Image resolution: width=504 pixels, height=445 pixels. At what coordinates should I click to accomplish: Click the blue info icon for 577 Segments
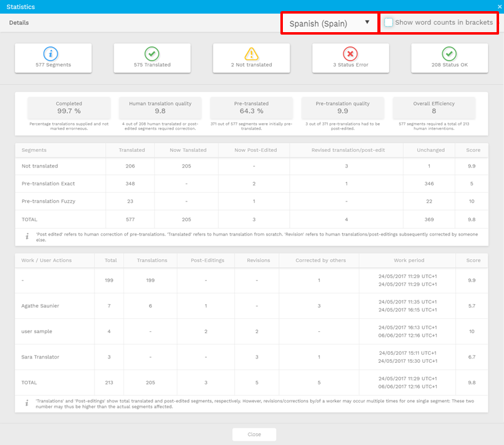53,54
